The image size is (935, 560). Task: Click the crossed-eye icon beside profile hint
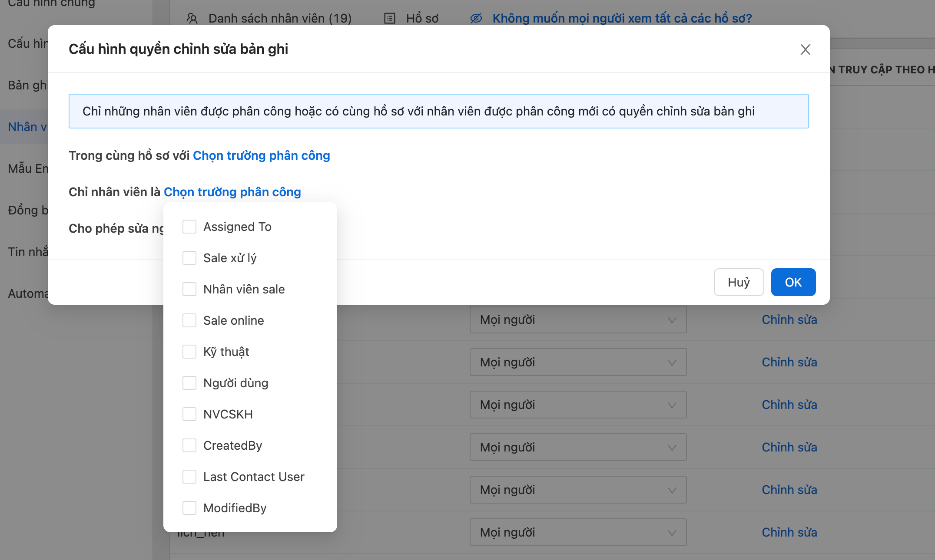pyautogui.click(x=476, y=18)
